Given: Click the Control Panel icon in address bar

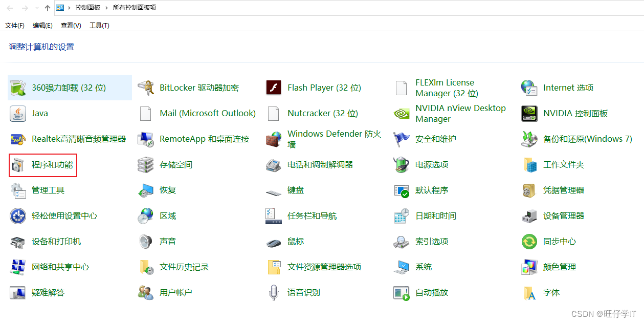Looking at the screenshot, I should coord(60,8).
